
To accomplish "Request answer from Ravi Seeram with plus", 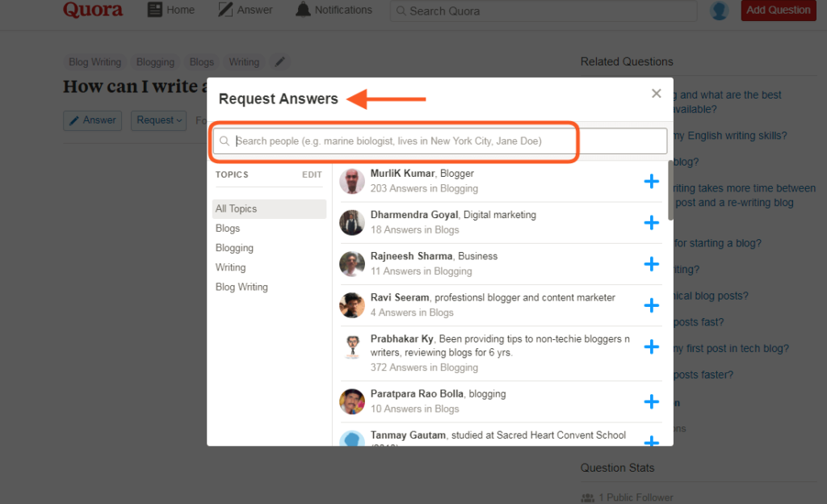I will (x=652, y=305).
